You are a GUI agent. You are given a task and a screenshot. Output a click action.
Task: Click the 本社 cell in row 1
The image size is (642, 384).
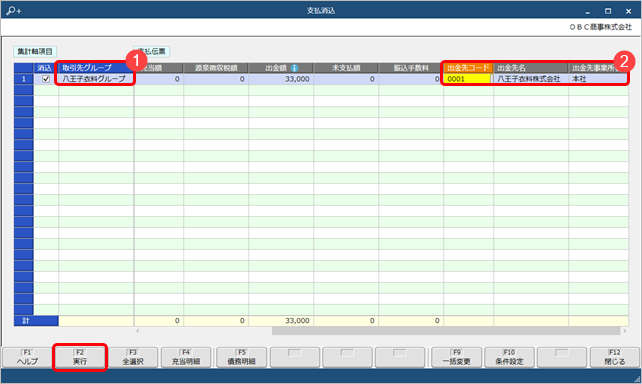(x=598, y=79)
